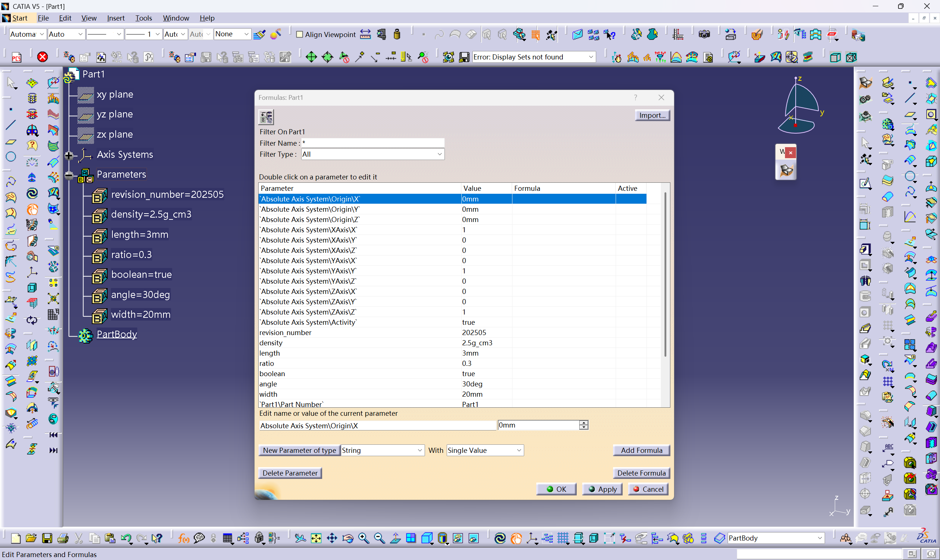940x560 pixels.
Task: Expand the Axis Systems tree node
Action: coord(69,155)
